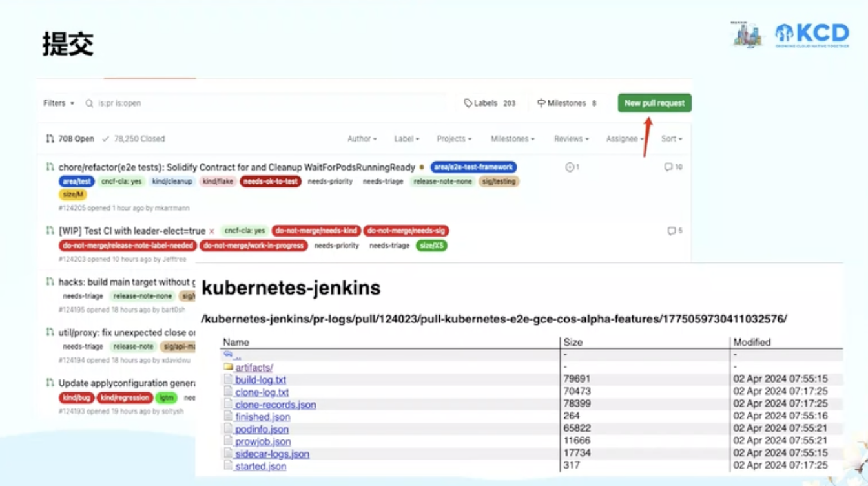Image resolution: width=868 pixels, height=486 pixels.
Task: Expand the Author filter dropdown
Action: point(362,138)
